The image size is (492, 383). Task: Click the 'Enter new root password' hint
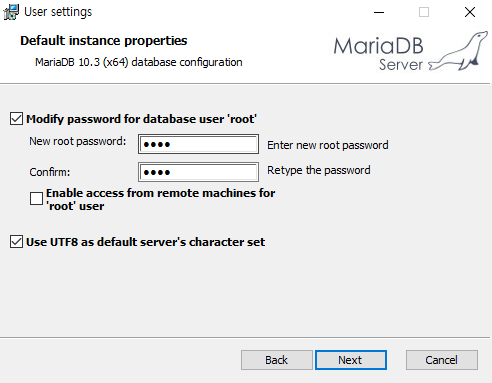[x=328, y=145]
